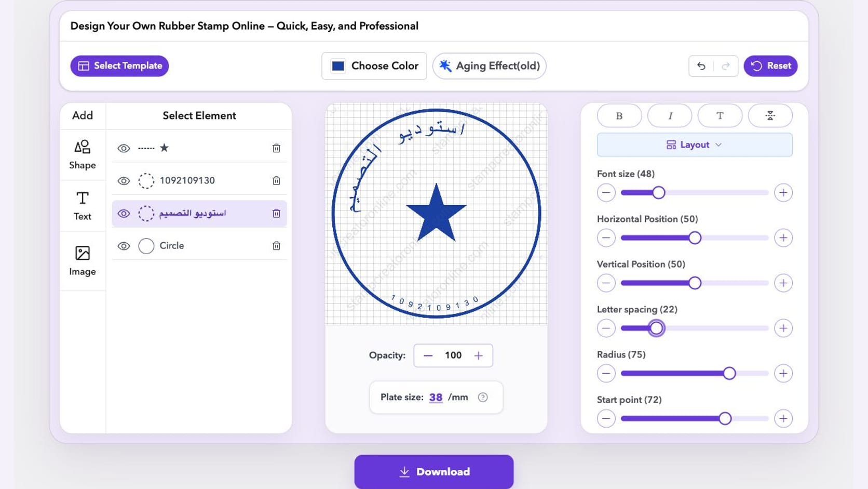
Task: Increase opacity with the plus button
Action: pos(479,355)
